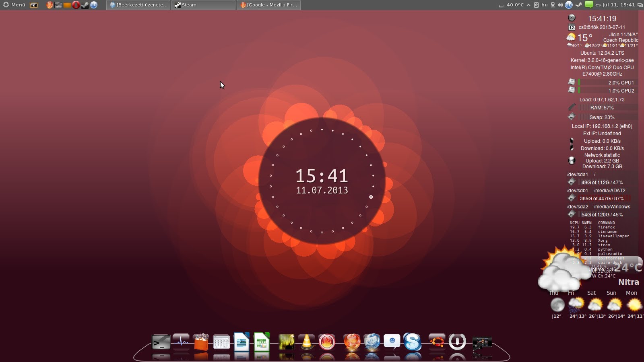This screenshot has width=644, height=362.
Task: Open the Terminal from the dock
Action: tap(161, 343)
